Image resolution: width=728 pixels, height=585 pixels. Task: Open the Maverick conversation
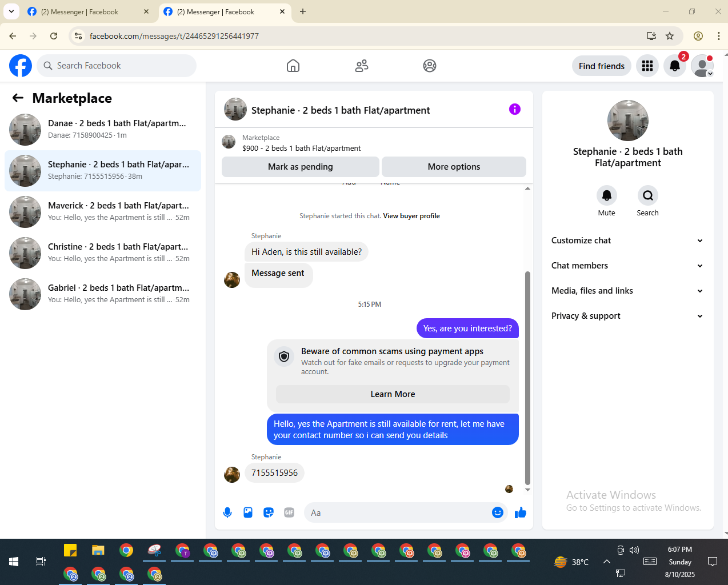103,212
